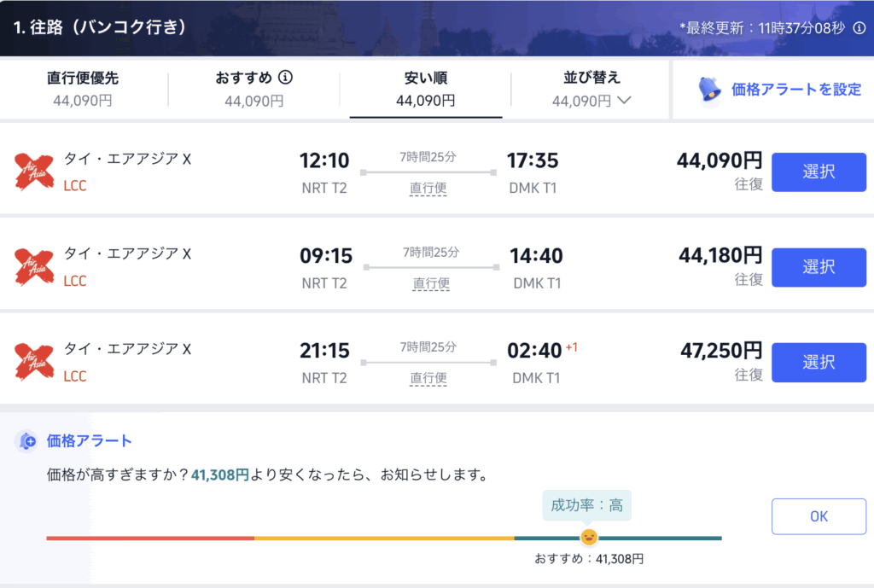
Task: Click the AirAsia logo of the 12:10 flight
Action: (x=34, y=172)
